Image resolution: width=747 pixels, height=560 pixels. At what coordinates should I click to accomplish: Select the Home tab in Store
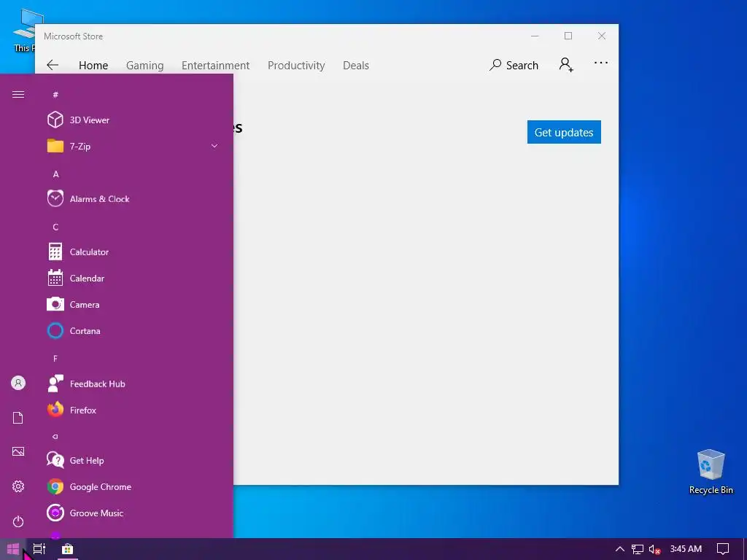click(x=93, y=65)
